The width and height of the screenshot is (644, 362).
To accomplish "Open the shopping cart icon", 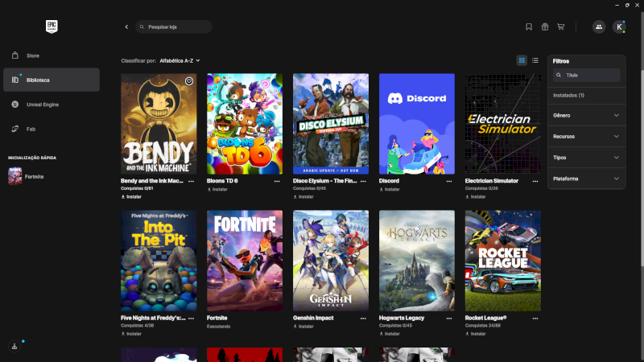I will point(560,27).
